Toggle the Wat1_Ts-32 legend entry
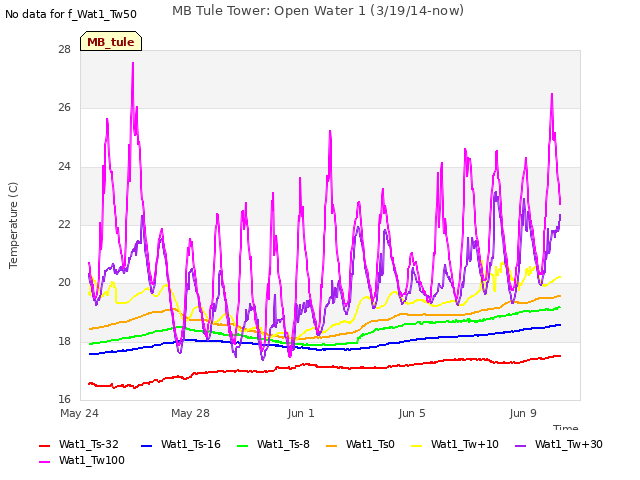 pos(79,444)
